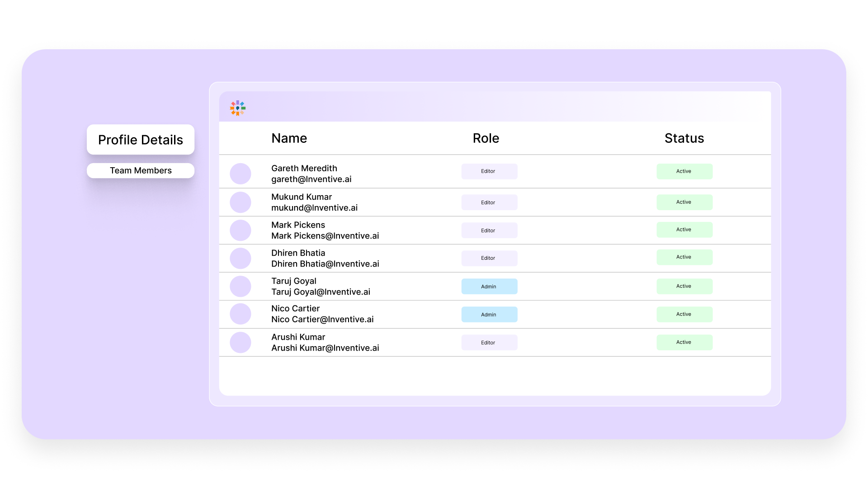The height and width of the screenshot is (488, 868).
Task: Switch to the Team Members tab
Action: pos(141,170)
